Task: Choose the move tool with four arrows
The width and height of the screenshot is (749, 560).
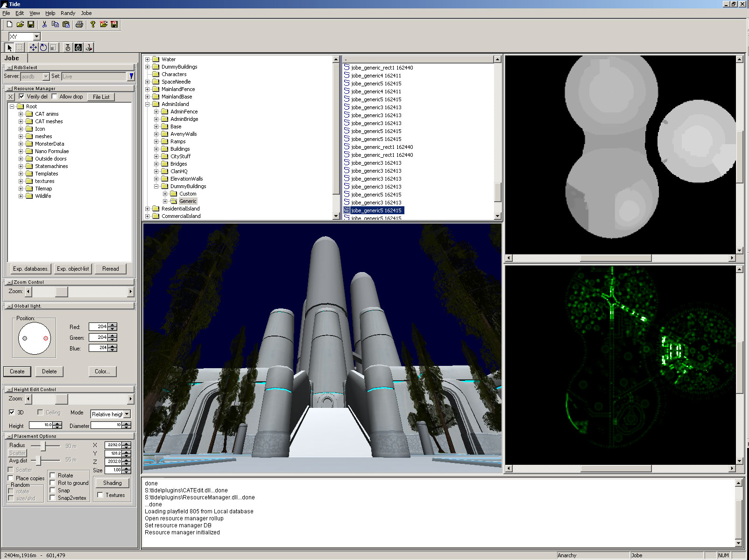Action: tap(33, 47)
